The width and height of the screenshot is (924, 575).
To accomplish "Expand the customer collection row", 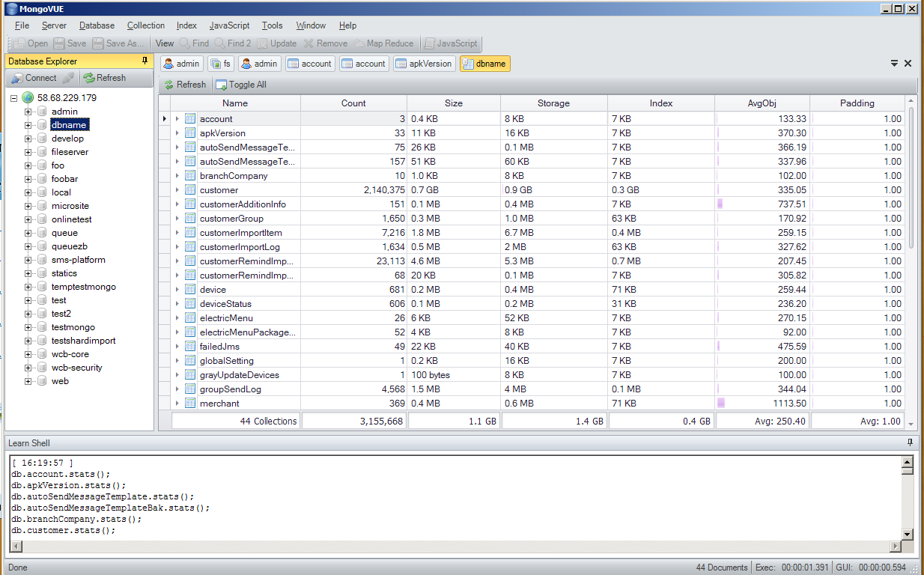I will click(177, 190).
